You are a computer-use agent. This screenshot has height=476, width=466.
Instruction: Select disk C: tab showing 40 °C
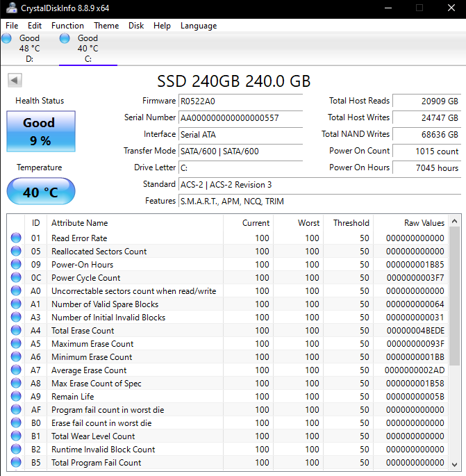coord(88,48)
